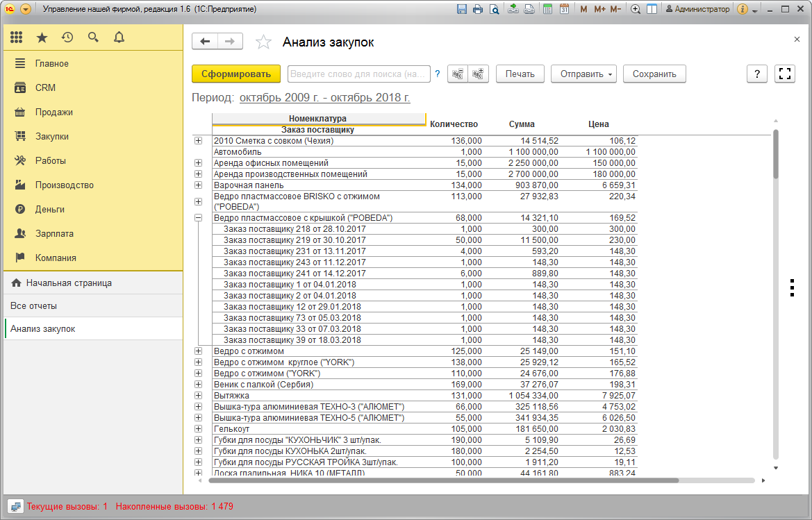Open the calendar icon in title bar
The height and width of the screenshot is (520, 812).
click(564, 9)
